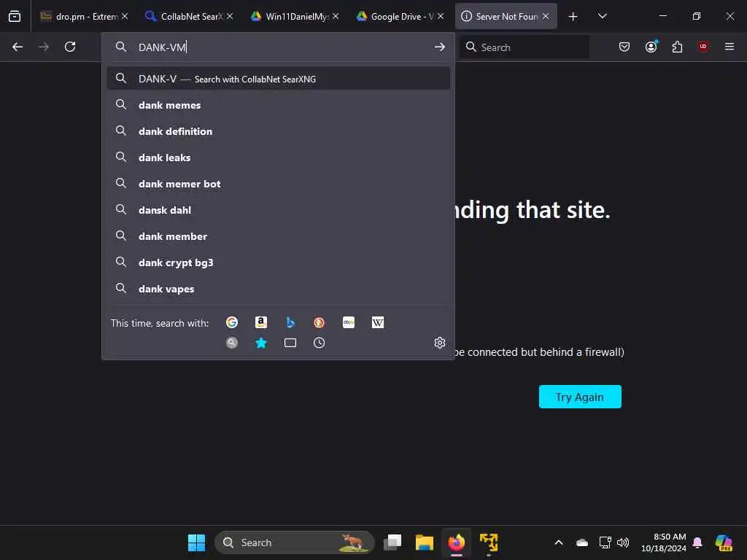Viewport: 747px width, 560px height.
Task: Click the Firefox View icon
Action: click(x=15, y=16)
